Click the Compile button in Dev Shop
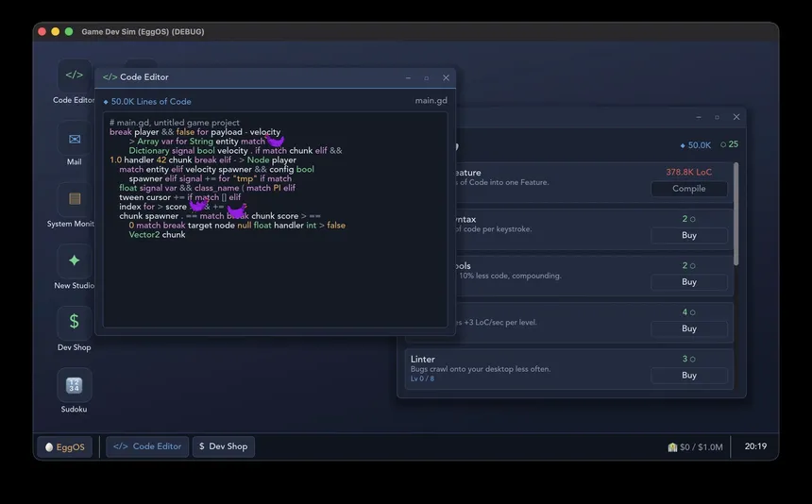 click(688, 189)
